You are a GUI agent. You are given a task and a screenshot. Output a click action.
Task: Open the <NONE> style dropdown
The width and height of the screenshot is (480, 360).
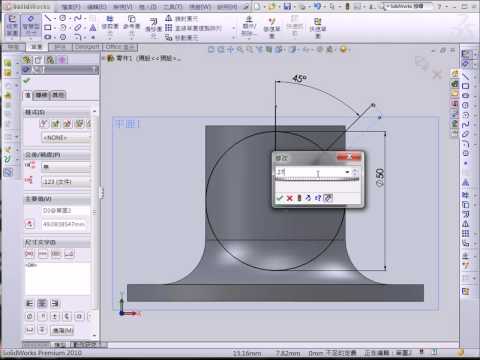[66, 138]
